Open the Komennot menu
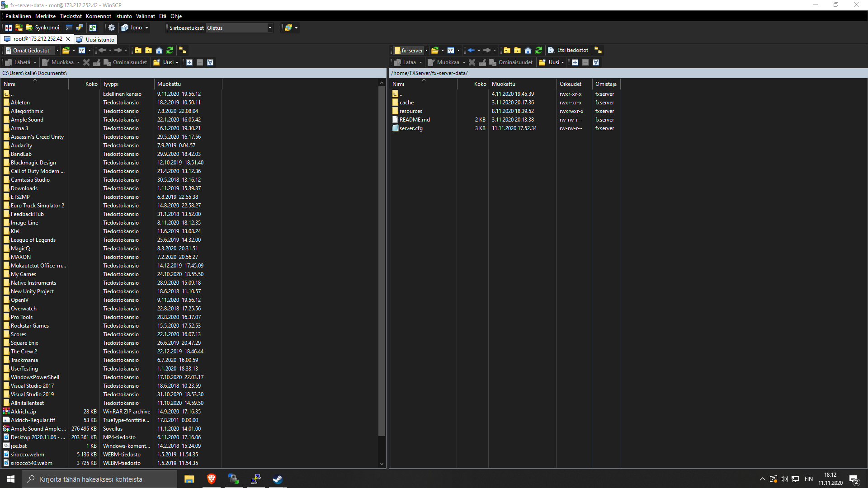Viewport: 868px width, 488px height. point(98,16)
